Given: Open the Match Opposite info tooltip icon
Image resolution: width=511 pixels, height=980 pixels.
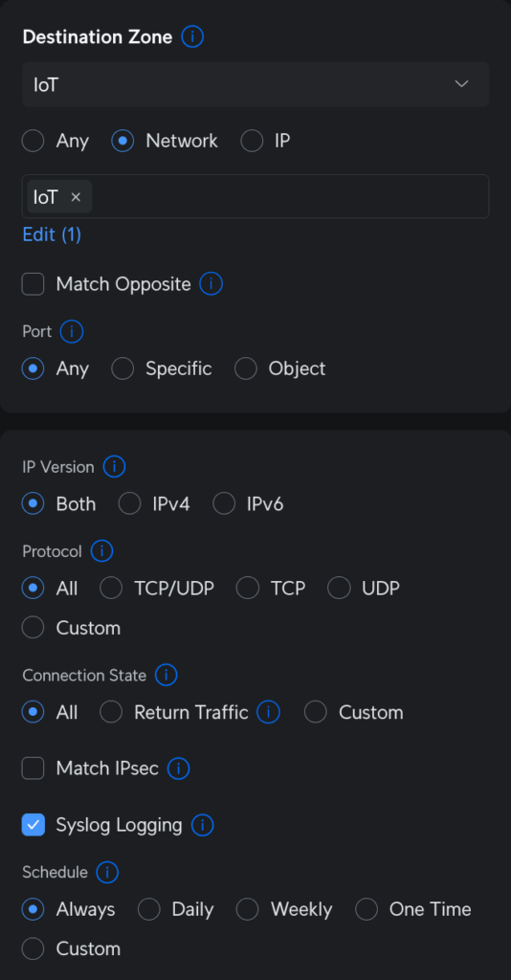Looking at the screenshot, I should coord(211,284).
